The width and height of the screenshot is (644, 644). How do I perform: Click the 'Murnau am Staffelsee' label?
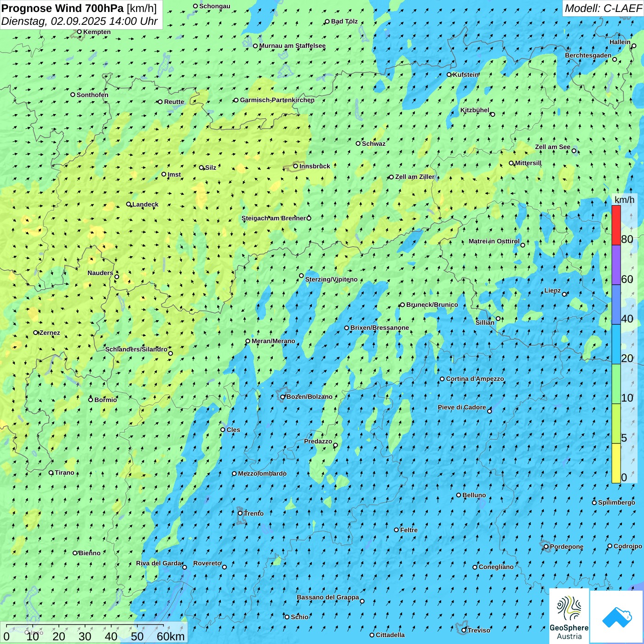point(292,46)
